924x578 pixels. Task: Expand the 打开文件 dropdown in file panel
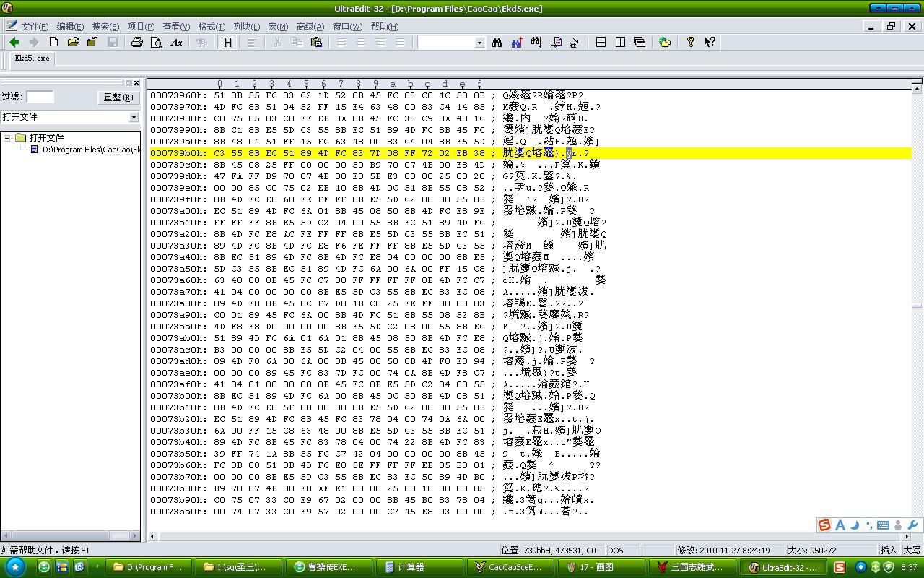coord(134,117)
